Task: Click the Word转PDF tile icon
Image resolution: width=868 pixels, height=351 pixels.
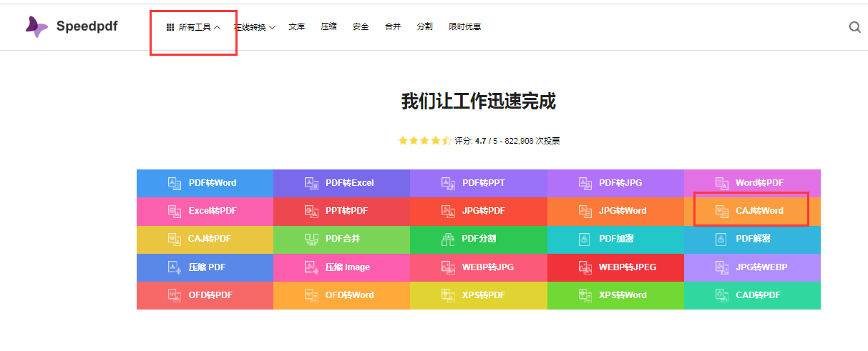Action: point(722,183)
